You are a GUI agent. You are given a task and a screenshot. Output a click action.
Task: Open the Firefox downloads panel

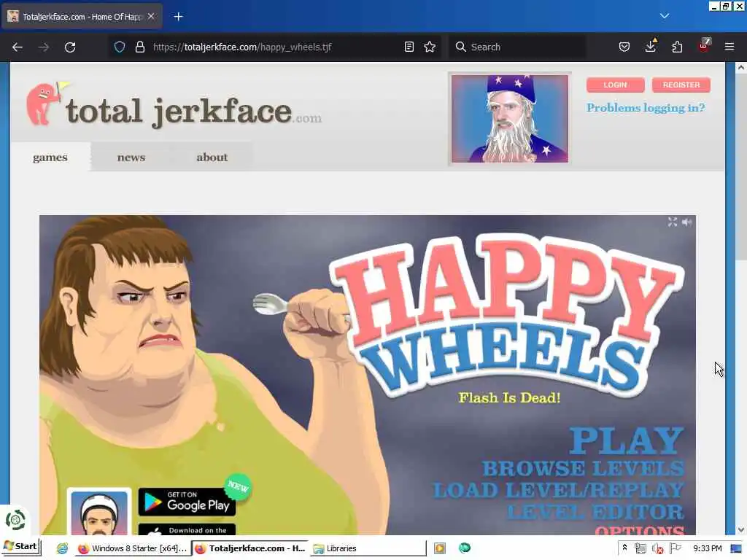pos(650,46)
